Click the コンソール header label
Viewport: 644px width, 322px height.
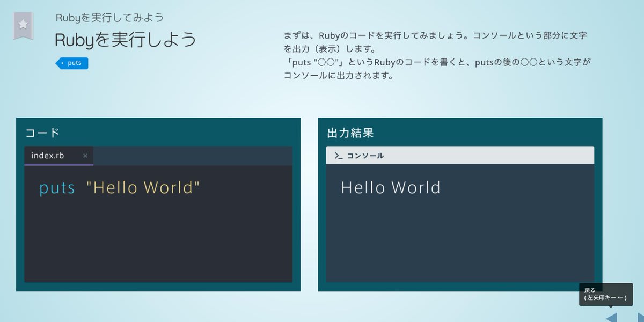click(365, 156)
